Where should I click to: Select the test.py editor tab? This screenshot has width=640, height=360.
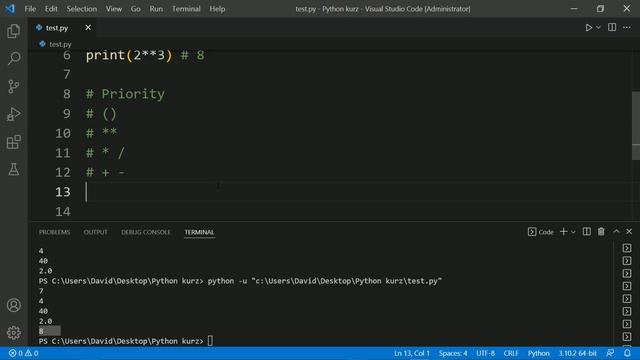coord(63,28)
